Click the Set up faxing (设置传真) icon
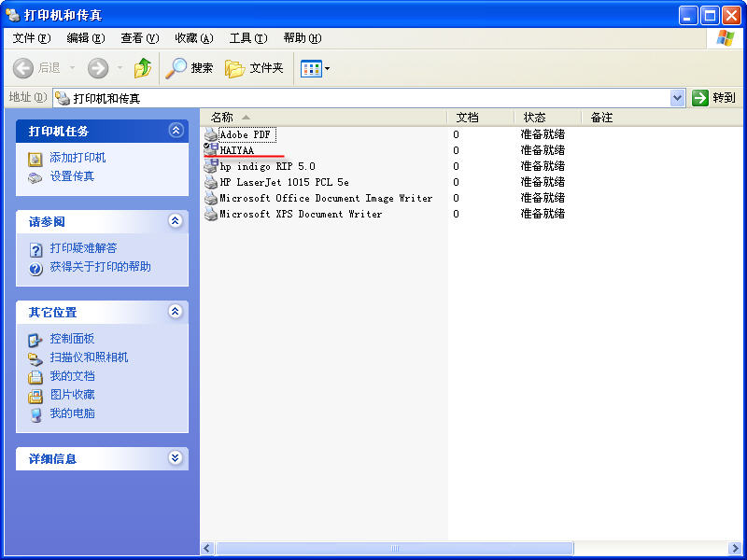The image size is (747, 560). click(x=35, y=177)
